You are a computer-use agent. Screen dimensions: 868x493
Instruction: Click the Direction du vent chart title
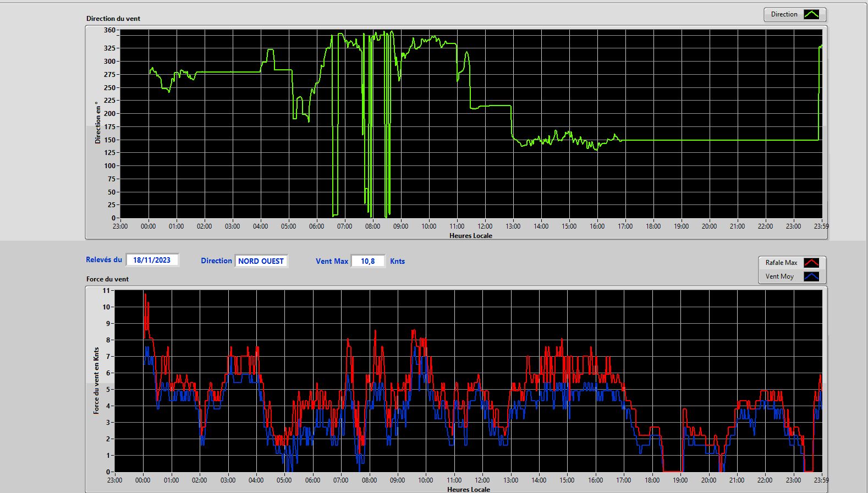tap(113, 18)
